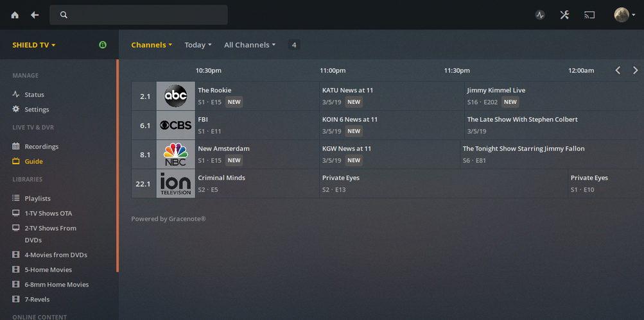Go to next guide time range

pyautogui.click(x=636, y=70)
